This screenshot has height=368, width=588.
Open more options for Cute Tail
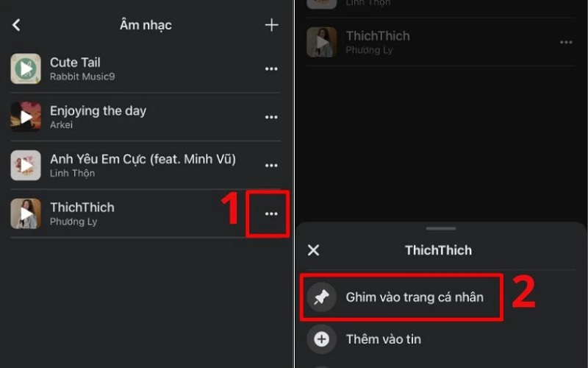[x=271, y=69]
